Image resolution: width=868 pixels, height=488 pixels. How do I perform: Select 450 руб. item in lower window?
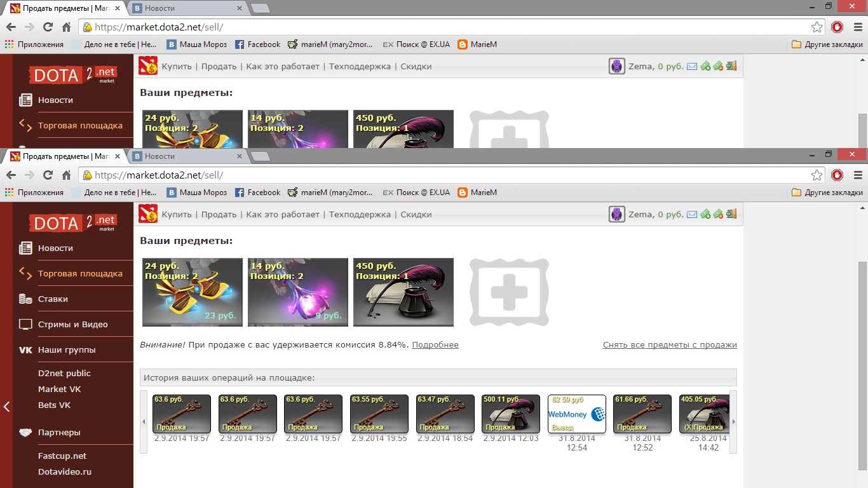click(x=403, y=292)
